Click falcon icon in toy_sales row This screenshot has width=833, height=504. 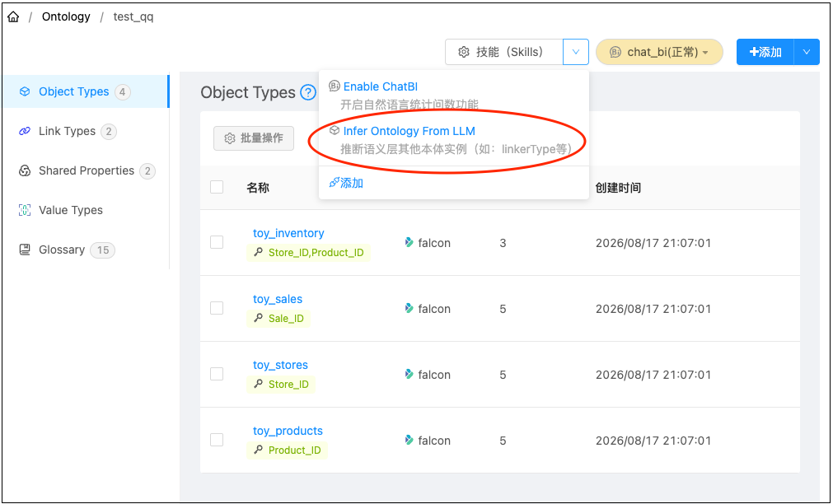click(409, 309)
